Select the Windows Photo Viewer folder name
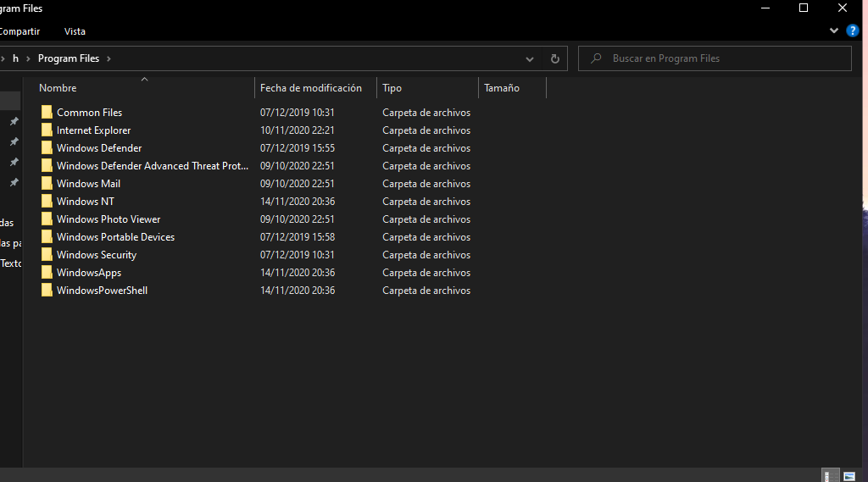The width and height of the screenshot is (868, 482). coord(108,219)
